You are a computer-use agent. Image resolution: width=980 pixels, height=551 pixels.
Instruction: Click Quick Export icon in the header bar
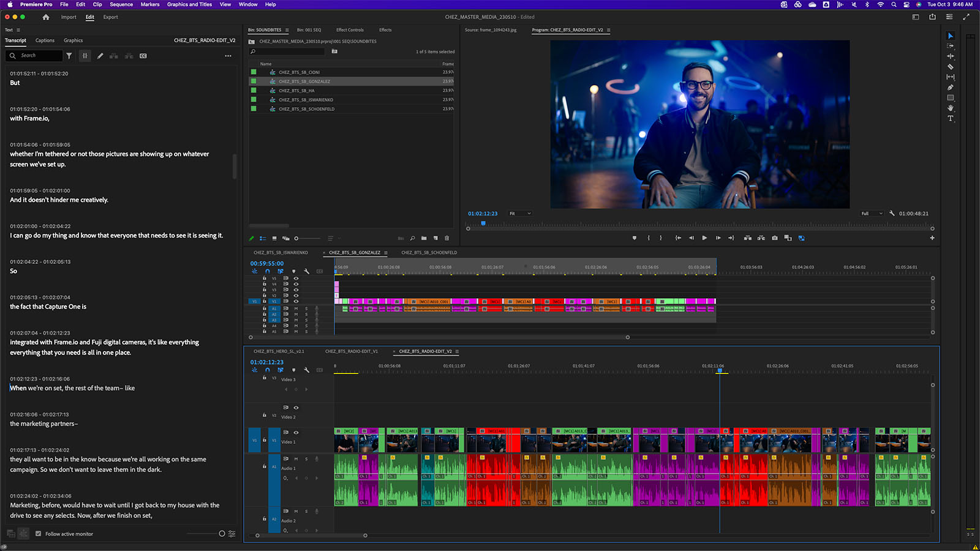click(x=932, y=17)
